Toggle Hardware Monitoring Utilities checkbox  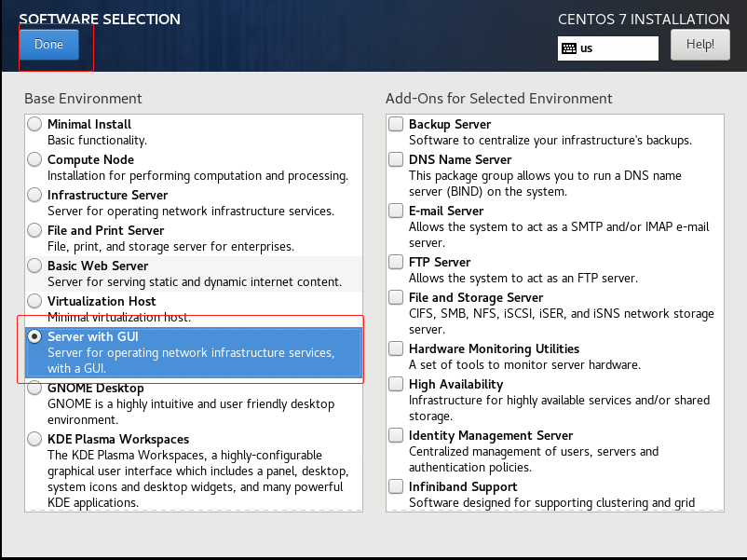(x=396, y=348)
